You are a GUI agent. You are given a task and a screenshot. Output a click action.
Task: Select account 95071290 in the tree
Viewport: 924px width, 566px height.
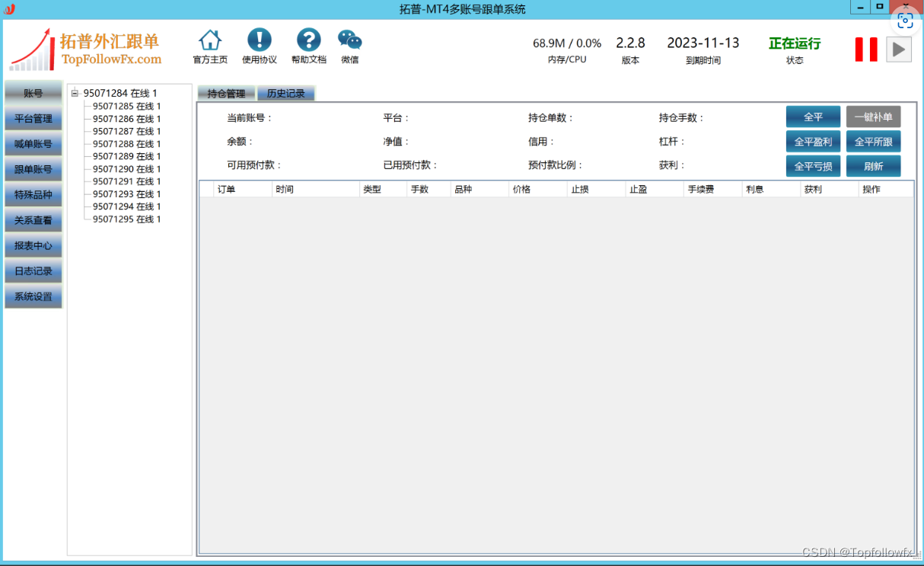pos(127,169)
